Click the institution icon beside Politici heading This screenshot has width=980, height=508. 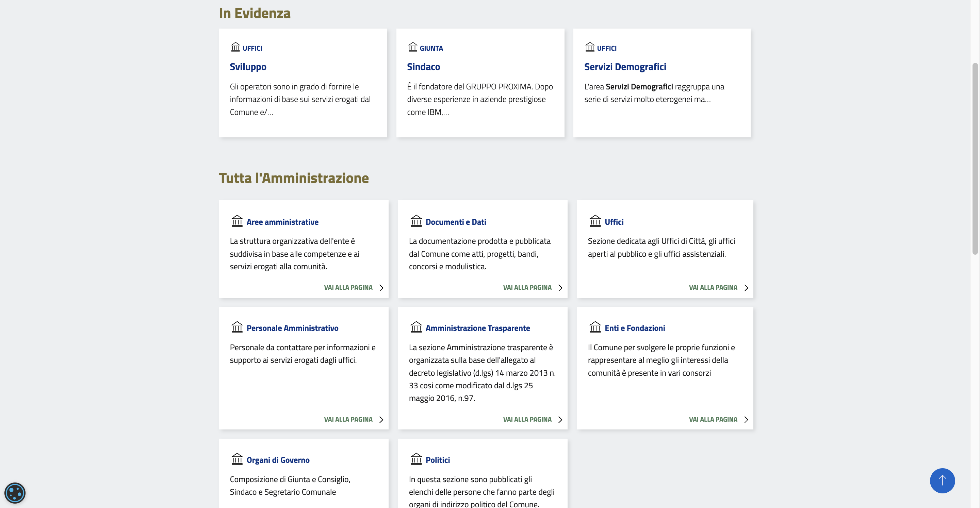416,459
